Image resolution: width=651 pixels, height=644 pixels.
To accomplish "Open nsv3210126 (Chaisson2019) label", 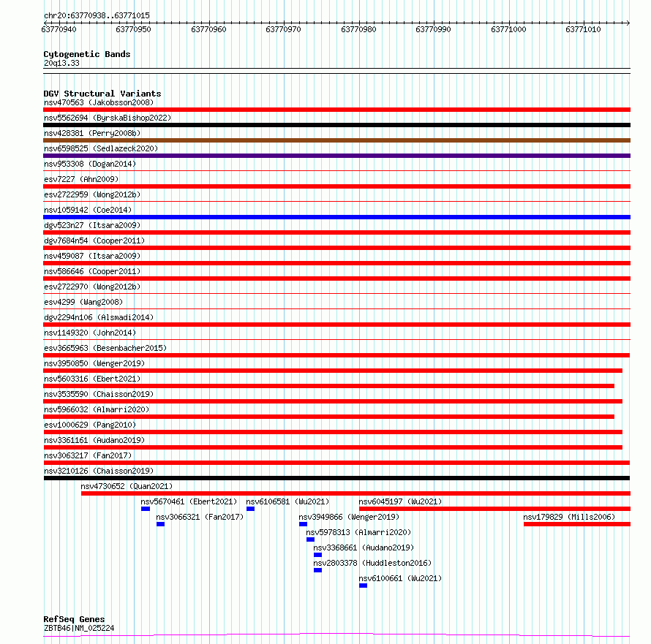I will point(99,471).
